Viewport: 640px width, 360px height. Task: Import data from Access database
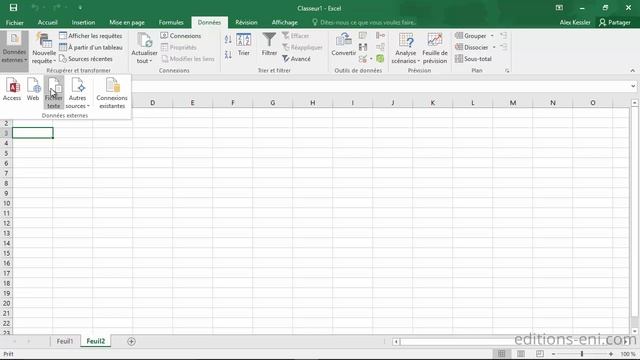click(12, 90)
